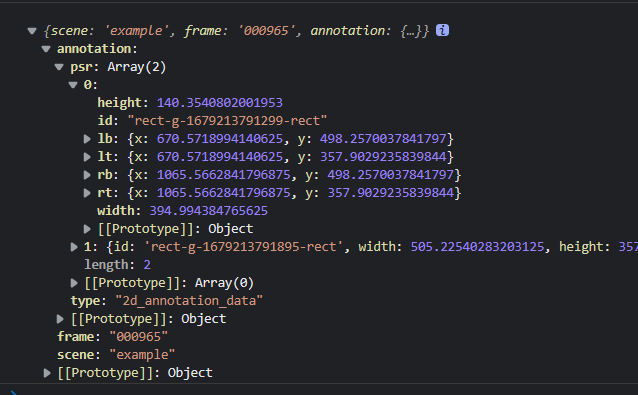The image size is (638, 395).
Task: Expand the rt coordinate object
Action: [x=87, y=193]
